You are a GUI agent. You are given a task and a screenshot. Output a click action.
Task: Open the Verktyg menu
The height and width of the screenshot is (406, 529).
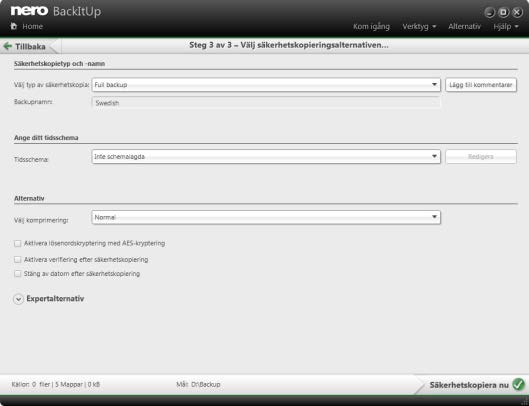pyautogui.click(x=419, y=26)
